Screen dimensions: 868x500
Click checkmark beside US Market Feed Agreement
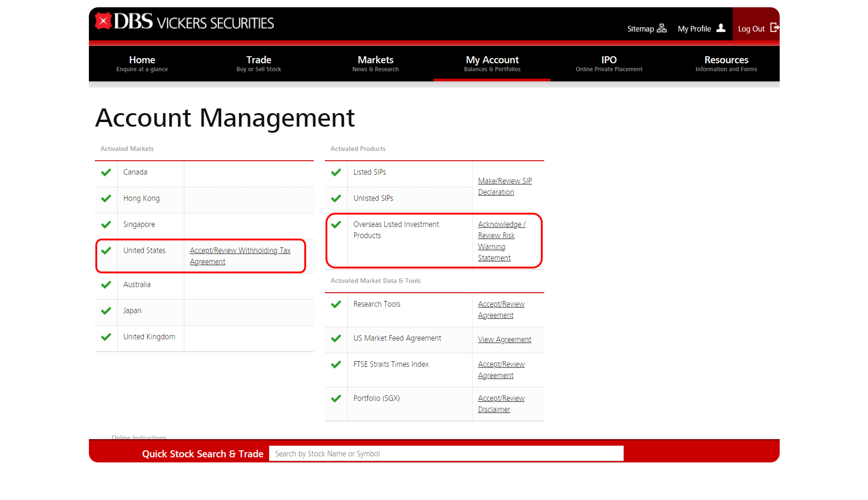pyautogui.click(x=336, y=338)
